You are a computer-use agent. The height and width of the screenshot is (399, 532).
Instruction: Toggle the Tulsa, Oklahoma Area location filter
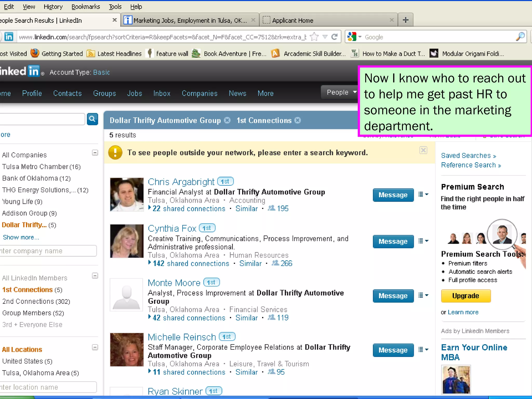(x=41, y=373)
